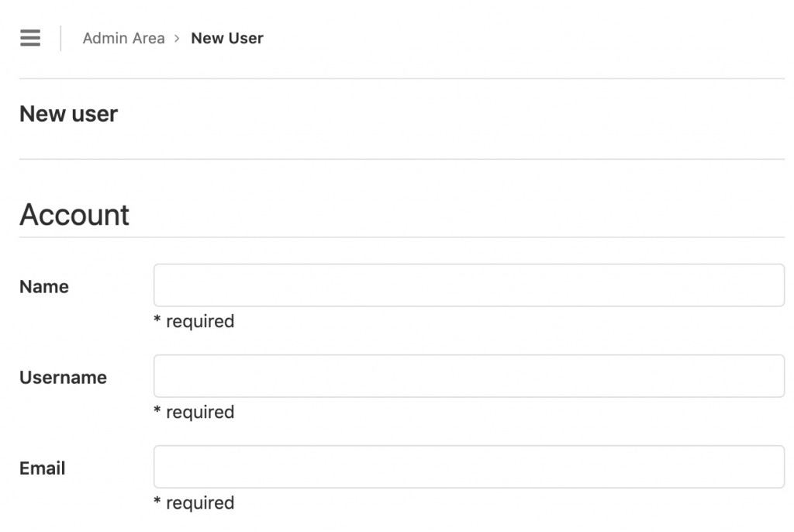This screenshot has height=532, width=794.
Task: Click vertical divider beside hamburger icon
Action: point(60,38)
